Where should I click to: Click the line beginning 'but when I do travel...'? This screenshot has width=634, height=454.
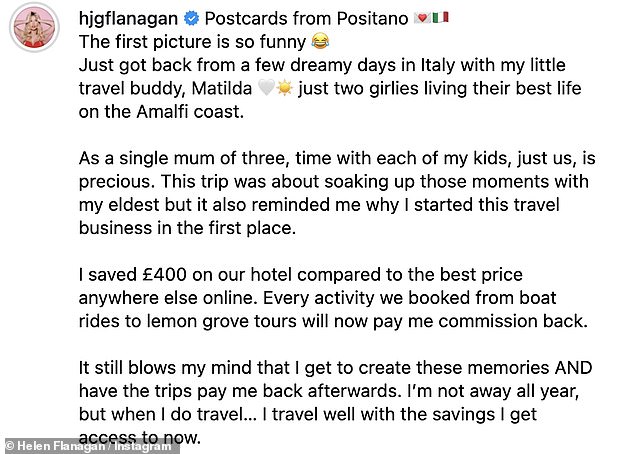(308, 414)
